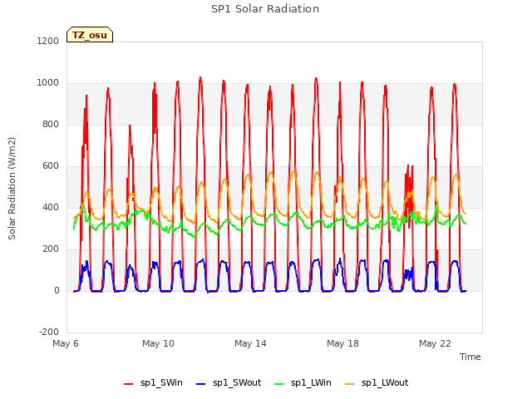Click the May 6 x-axis label
The height and width of the screenshot is (399, 532).
66,343
